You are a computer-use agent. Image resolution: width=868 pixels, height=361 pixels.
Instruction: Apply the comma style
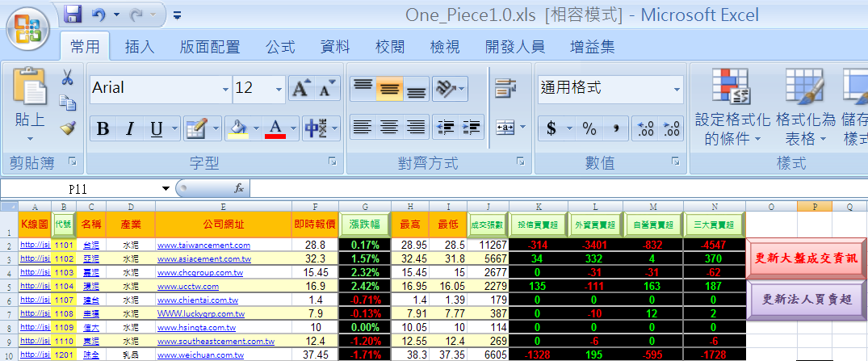615,129
